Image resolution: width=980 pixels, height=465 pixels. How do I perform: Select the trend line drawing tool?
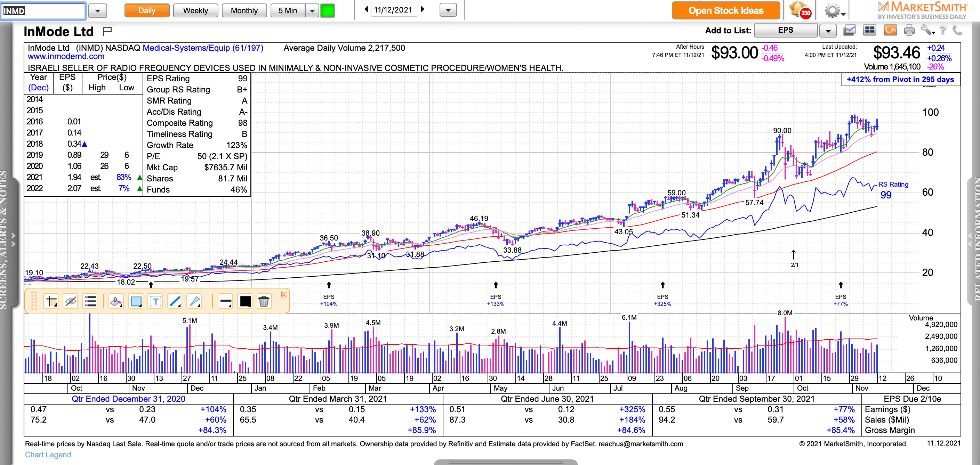coord(175,302)
